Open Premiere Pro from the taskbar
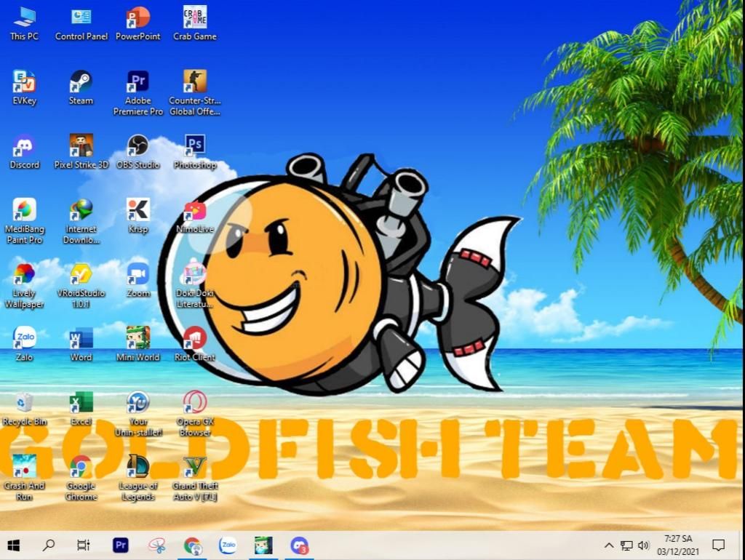Image resolution: width=745 pixels, height=560 pixels. 121,545
